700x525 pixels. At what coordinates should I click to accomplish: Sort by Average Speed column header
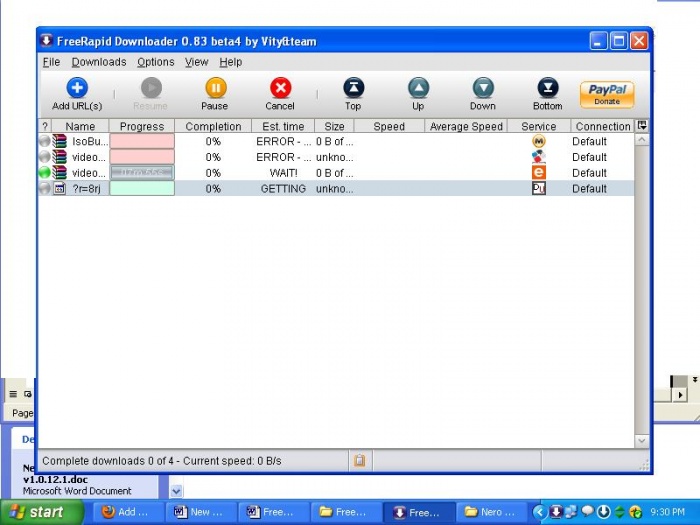coord(466,126)
